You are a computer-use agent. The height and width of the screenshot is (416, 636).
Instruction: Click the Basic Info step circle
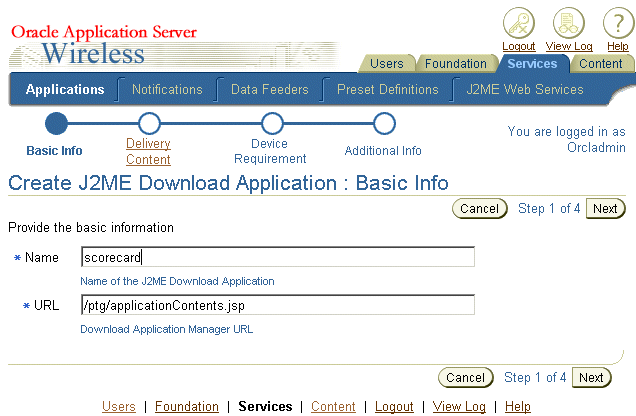click(56, 123)
